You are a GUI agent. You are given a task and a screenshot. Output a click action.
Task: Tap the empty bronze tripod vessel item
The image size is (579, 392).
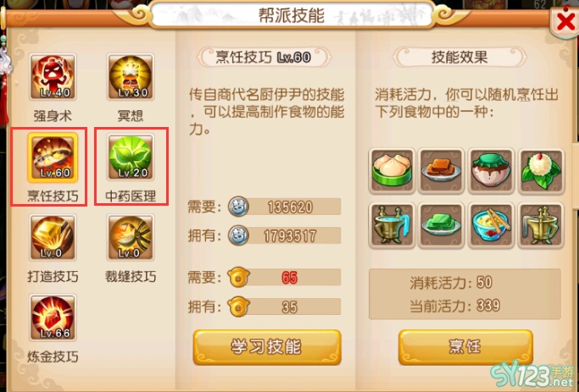click(541, 225)
